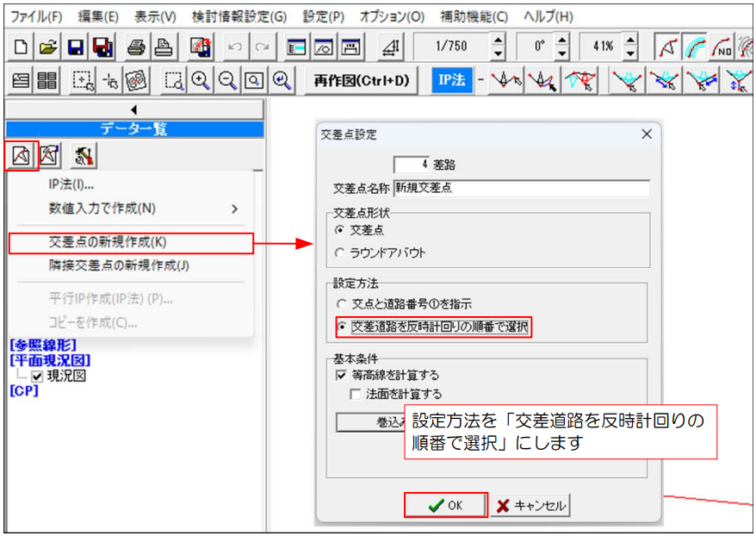
Task: Choose 交点と道路番号①を指示 option
Action: click(x=341, y=304)
